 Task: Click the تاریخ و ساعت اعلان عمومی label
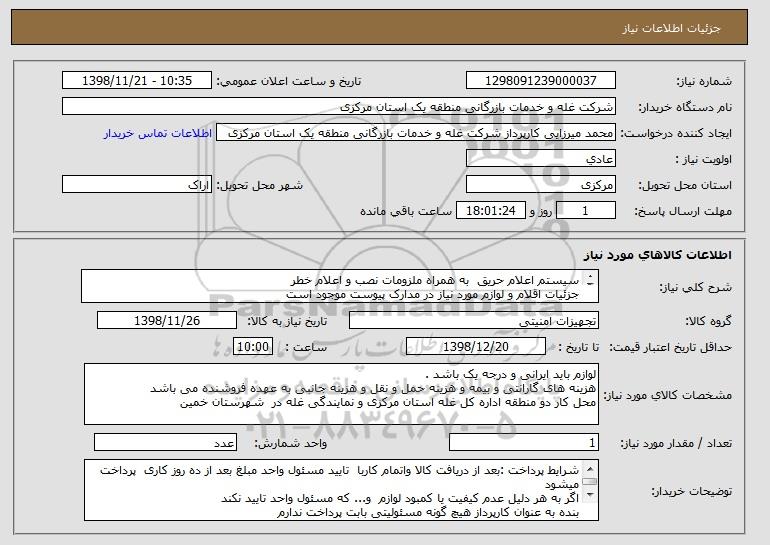pyautogui.click(x=289, y=82)
